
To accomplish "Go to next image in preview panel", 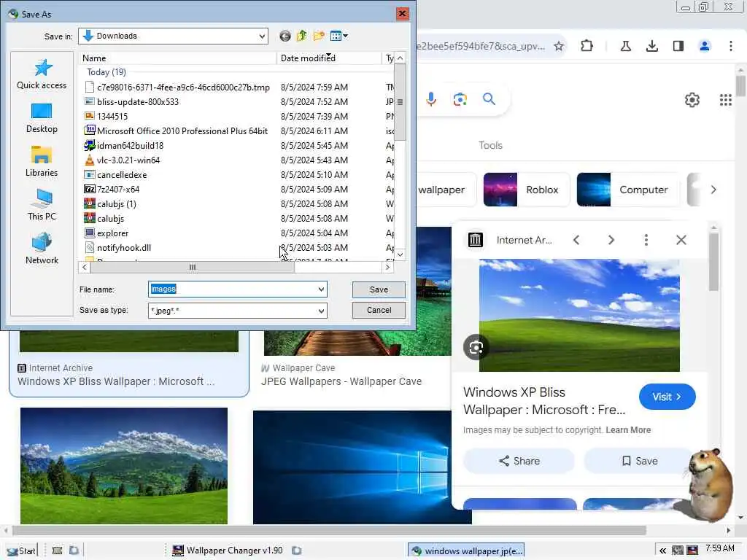I will (611, 240).
